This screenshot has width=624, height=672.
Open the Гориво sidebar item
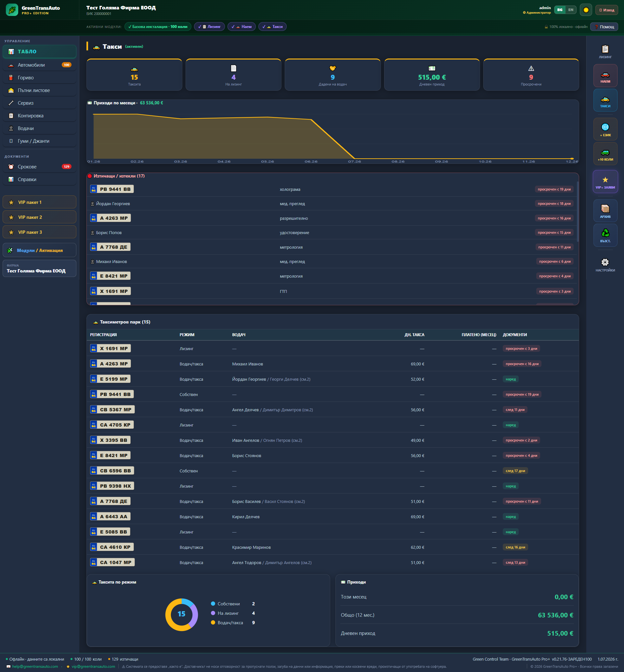[x=40, y=78]
